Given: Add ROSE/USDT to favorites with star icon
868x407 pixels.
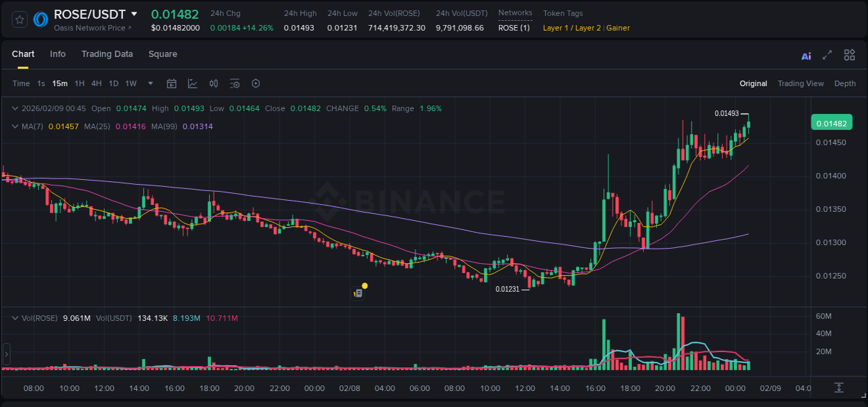Looking at the screenshot, I should click(x=19, y=19).
